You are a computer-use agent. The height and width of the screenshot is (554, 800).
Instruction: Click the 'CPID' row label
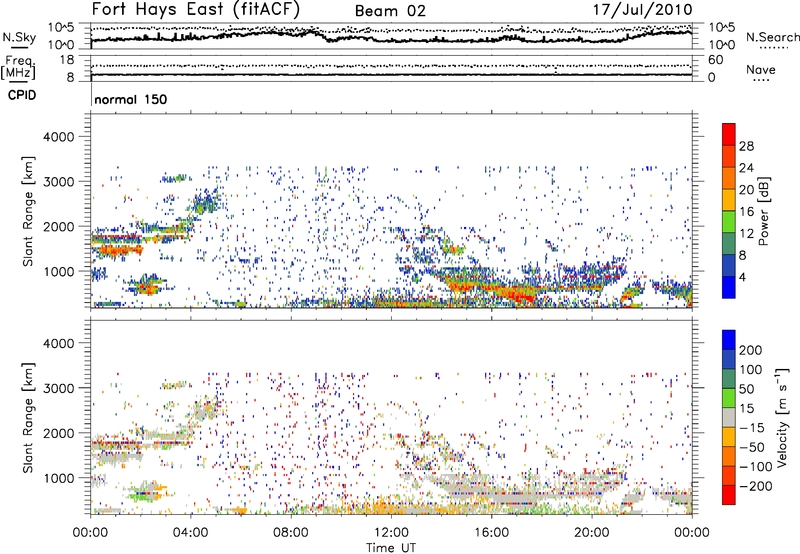coord(22,95)
